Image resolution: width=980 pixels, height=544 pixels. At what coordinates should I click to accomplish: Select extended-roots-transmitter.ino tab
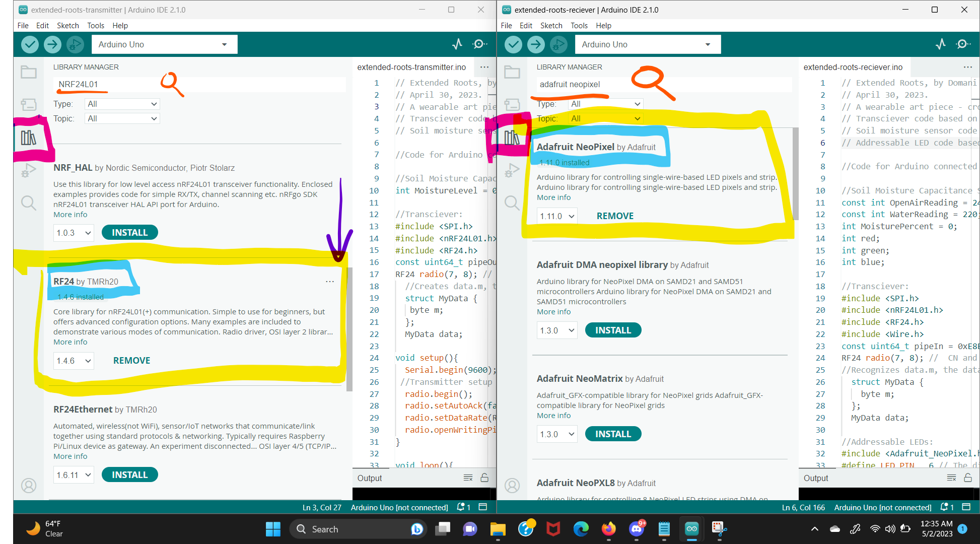[411, 67]
